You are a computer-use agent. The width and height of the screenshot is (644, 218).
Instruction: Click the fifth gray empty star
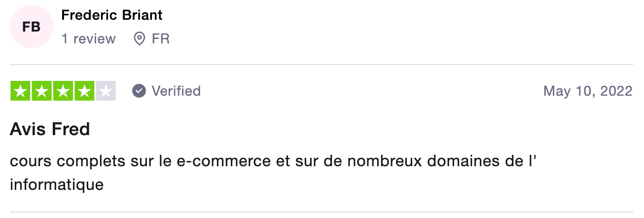coord(106,91)
